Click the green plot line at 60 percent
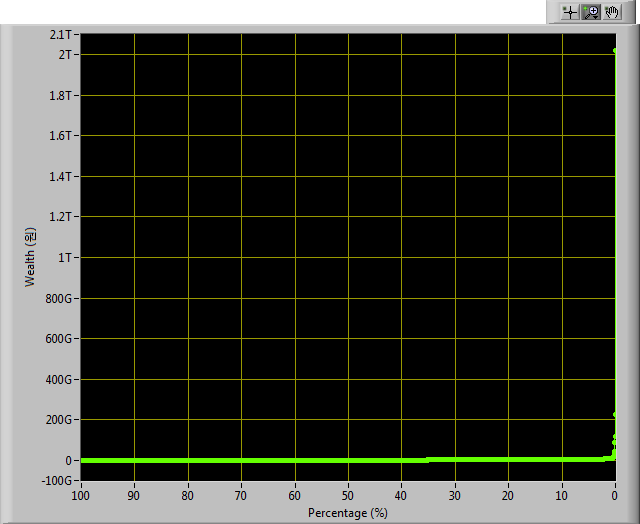This screenshot has height=524, width=640. 295,460
